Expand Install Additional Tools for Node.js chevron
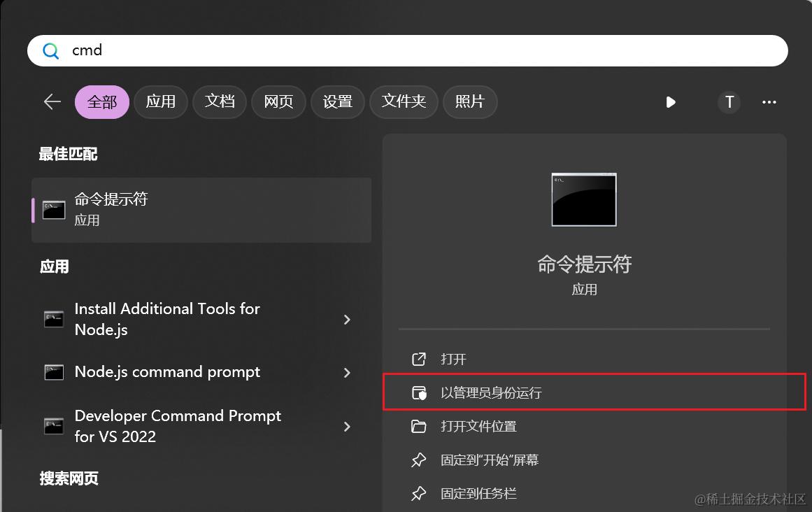Viewport: 812px width, 512px height. click(347, 320)
